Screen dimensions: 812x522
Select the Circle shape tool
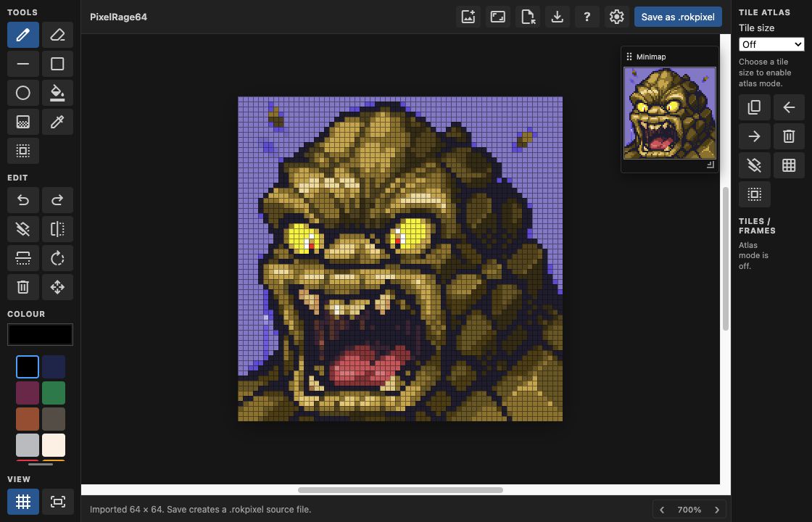(22, 93)
